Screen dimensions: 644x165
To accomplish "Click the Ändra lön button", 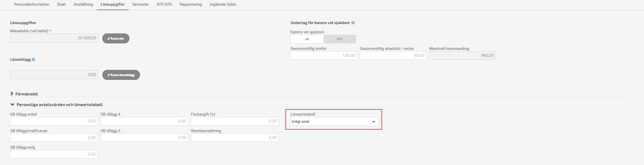I will [x=116, y=39].
